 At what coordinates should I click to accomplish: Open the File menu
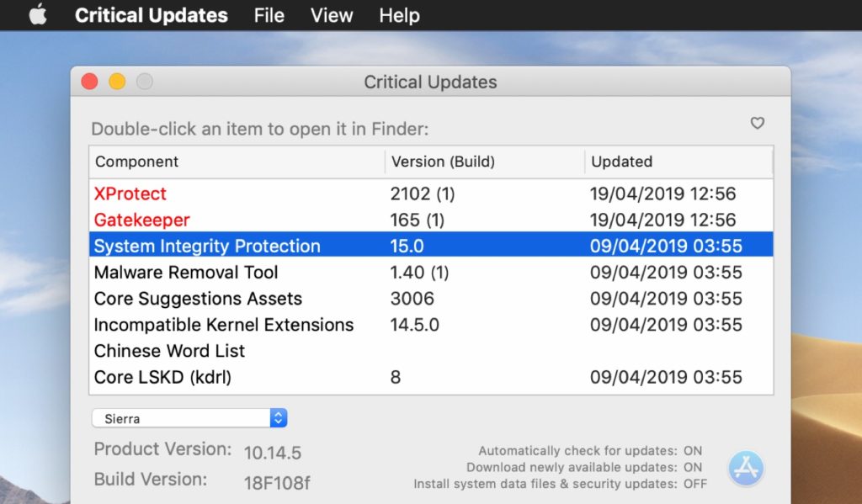click(268, 15)
